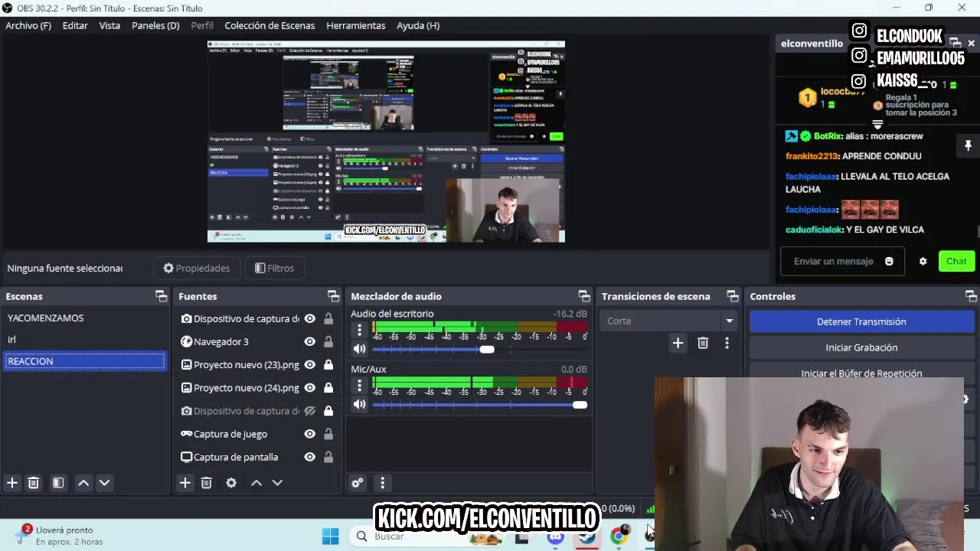980x551 pixels.
Task: Lock the Navegador 3 source
Action: coord(328,342)
